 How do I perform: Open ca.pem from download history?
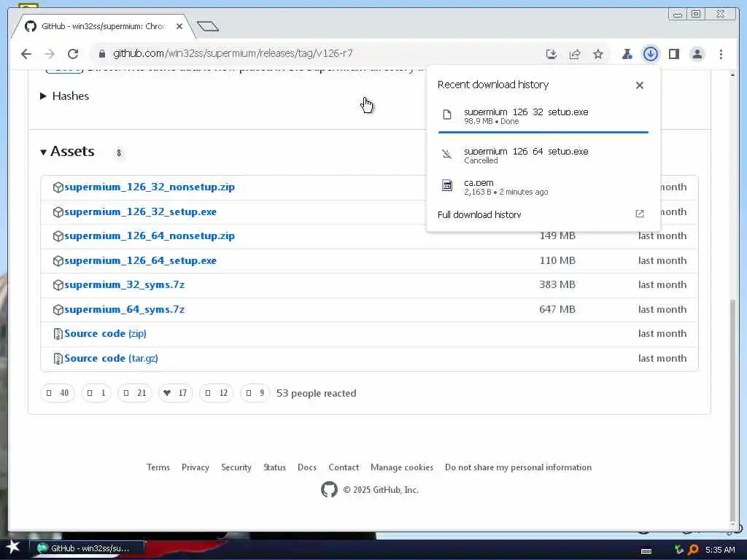tap(479, 183)
